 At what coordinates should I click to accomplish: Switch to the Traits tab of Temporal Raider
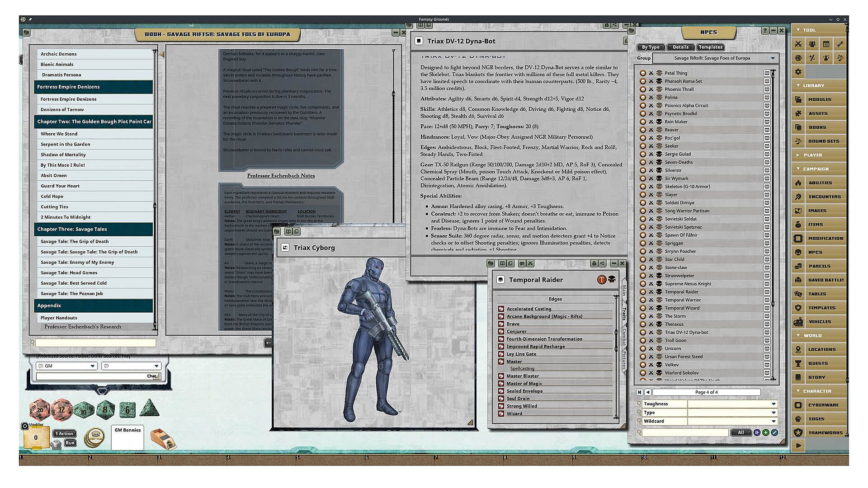pyautogui.click(x=624, y=314)
